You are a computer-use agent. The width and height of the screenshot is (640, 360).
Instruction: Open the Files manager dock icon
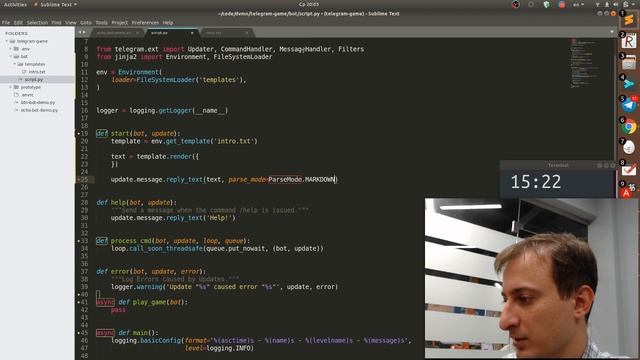(629, 62)
